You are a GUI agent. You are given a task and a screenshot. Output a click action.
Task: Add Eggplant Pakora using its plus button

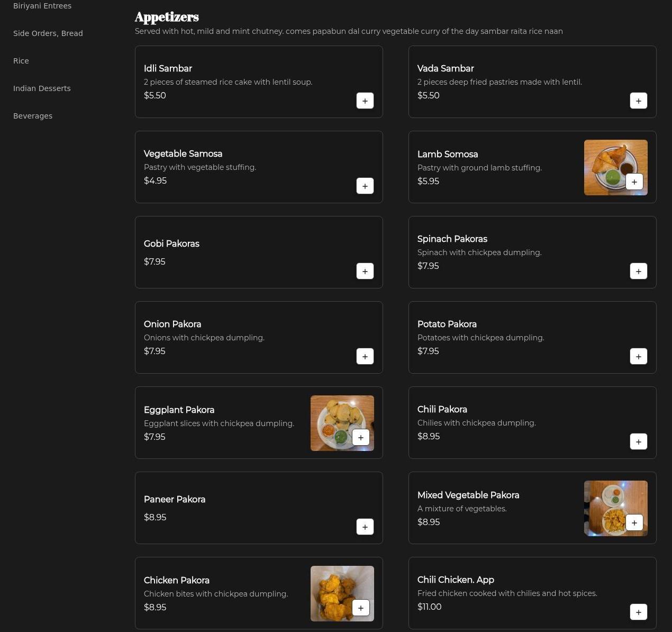click(x=360, y=437)
